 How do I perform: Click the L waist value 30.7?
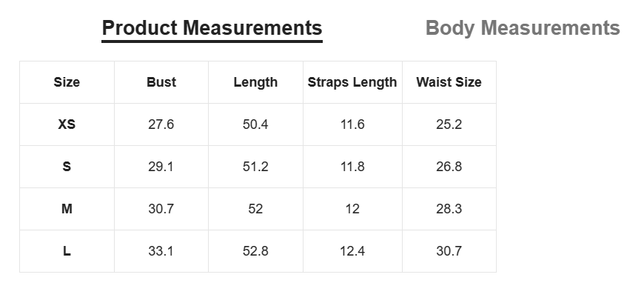click(x=449, y=251)
